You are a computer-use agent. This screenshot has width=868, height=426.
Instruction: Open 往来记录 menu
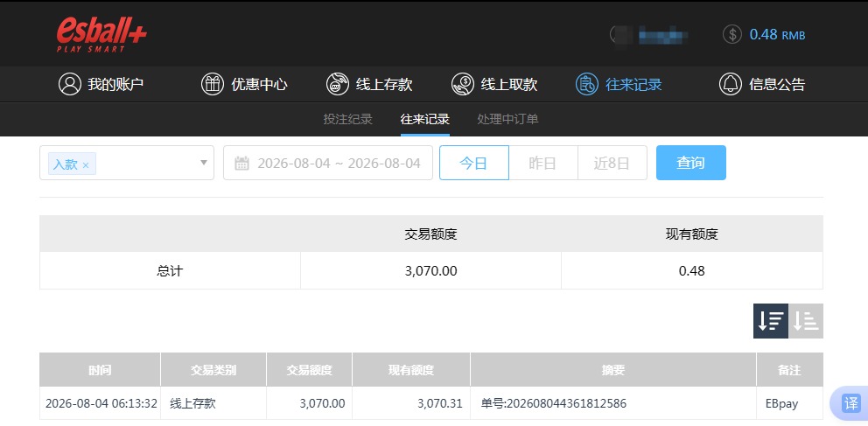(x=619, y=84)
